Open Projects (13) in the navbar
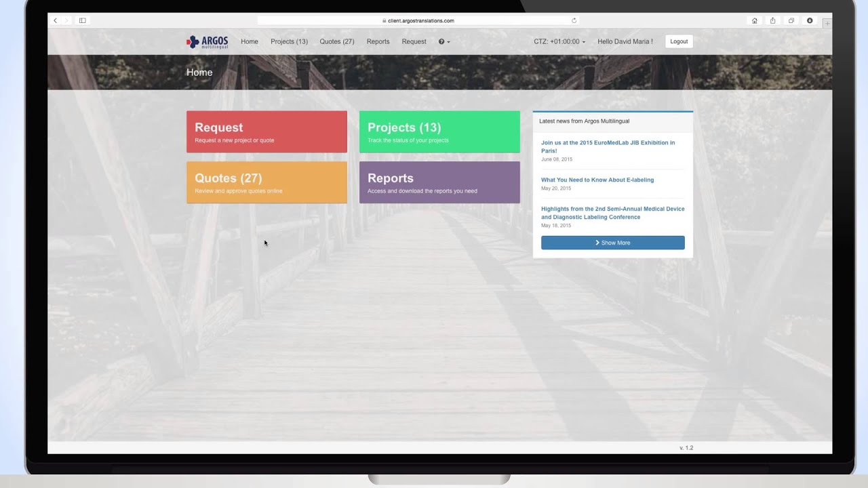This screenshot has height=488, width=868. point(289,41)
